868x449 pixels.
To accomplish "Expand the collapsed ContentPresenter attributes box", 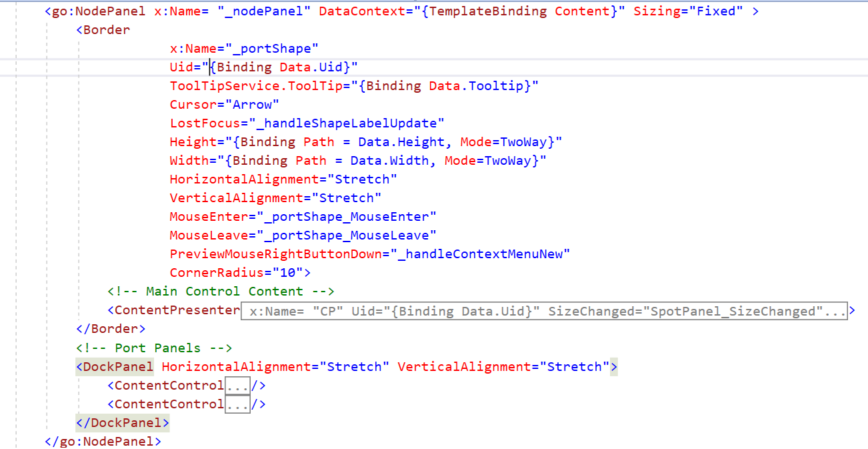I will point(543,311).
